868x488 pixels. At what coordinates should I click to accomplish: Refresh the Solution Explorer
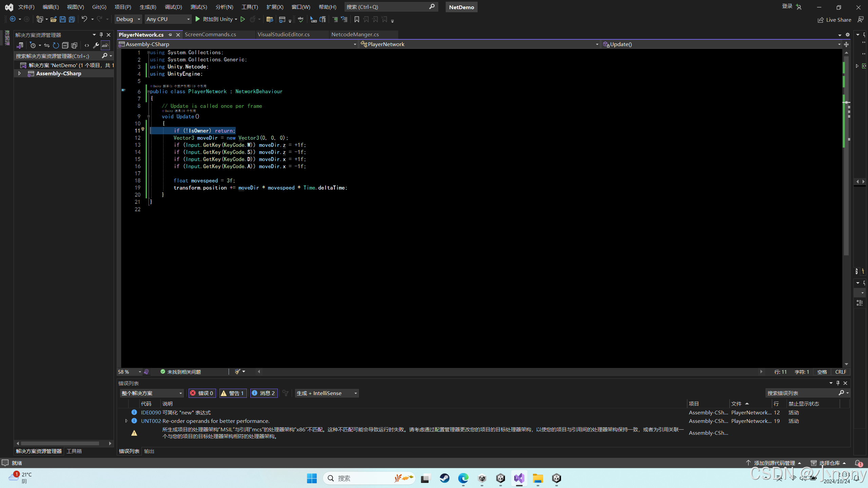(x=56, y=45)
